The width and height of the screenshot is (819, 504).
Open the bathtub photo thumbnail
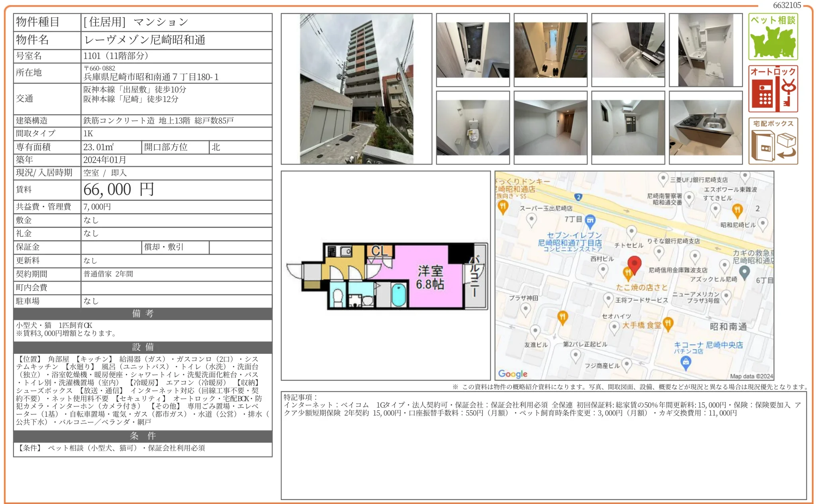(628, 50)
